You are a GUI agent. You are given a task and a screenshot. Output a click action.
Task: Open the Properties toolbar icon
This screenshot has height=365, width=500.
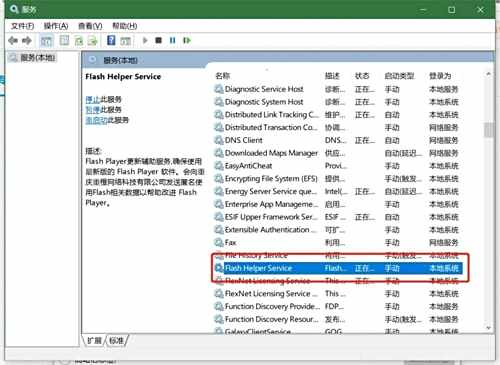click(x=64, y=41)
